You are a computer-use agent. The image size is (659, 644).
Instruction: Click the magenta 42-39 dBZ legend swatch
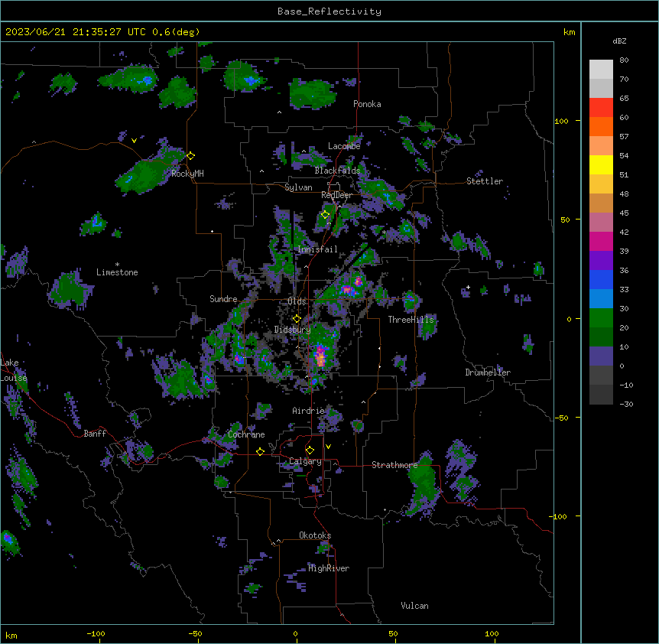tap(601, 241)
